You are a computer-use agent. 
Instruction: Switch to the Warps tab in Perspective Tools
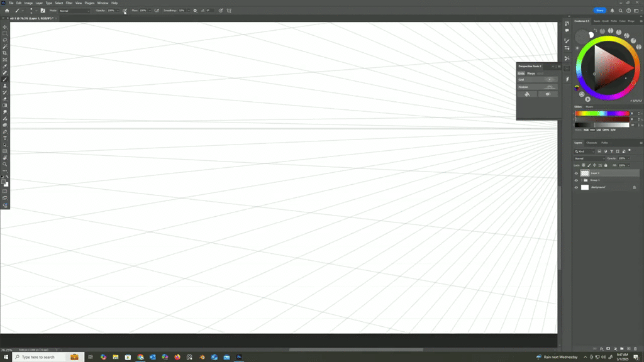point(531,74)
